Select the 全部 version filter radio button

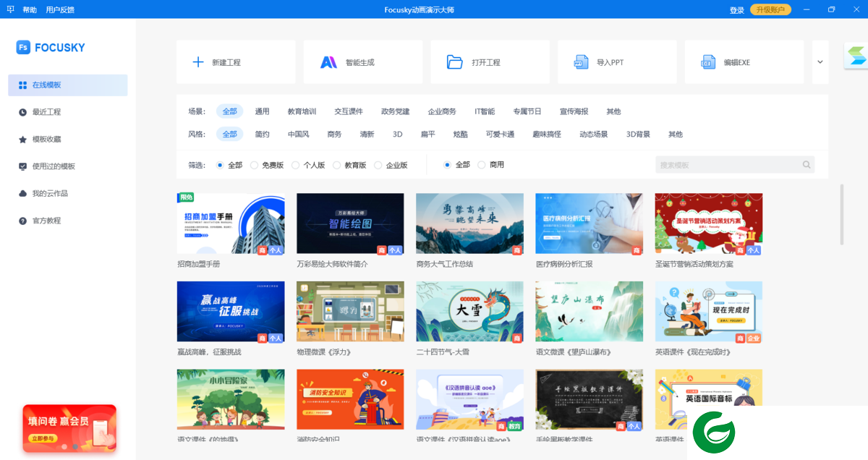[220, 165]
